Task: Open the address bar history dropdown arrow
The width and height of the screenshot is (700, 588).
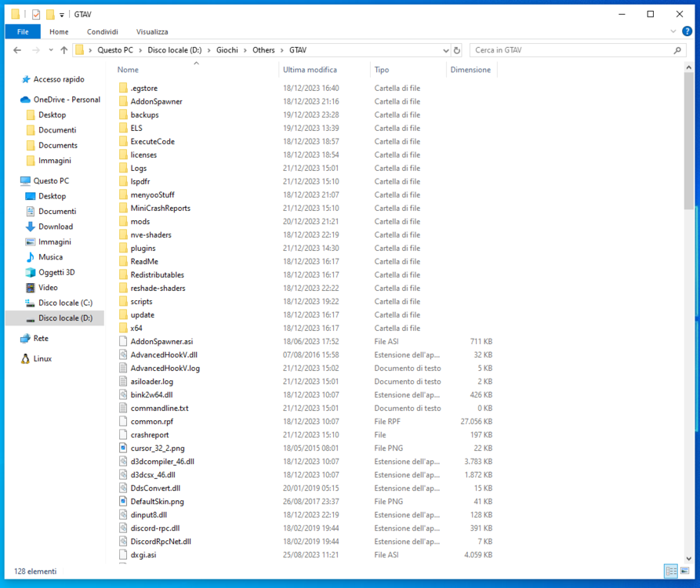Action: pyautogui.click(x=446, y=49)
